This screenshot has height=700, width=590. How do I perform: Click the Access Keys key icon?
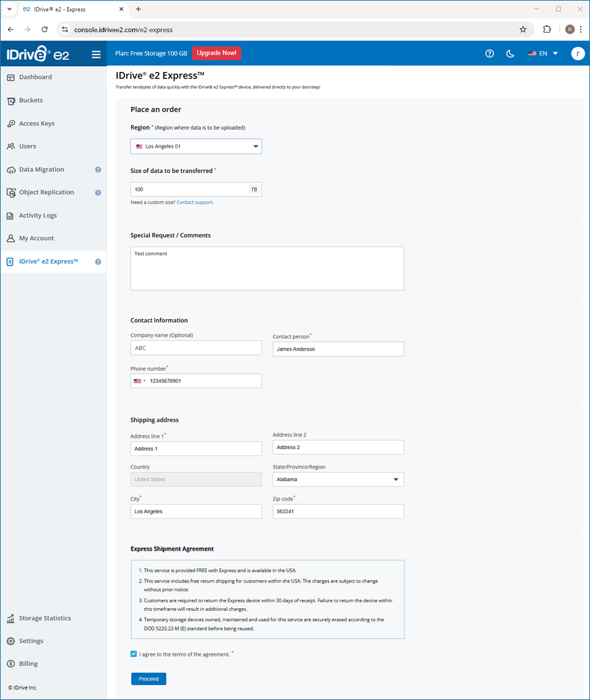tap(10, 124)
